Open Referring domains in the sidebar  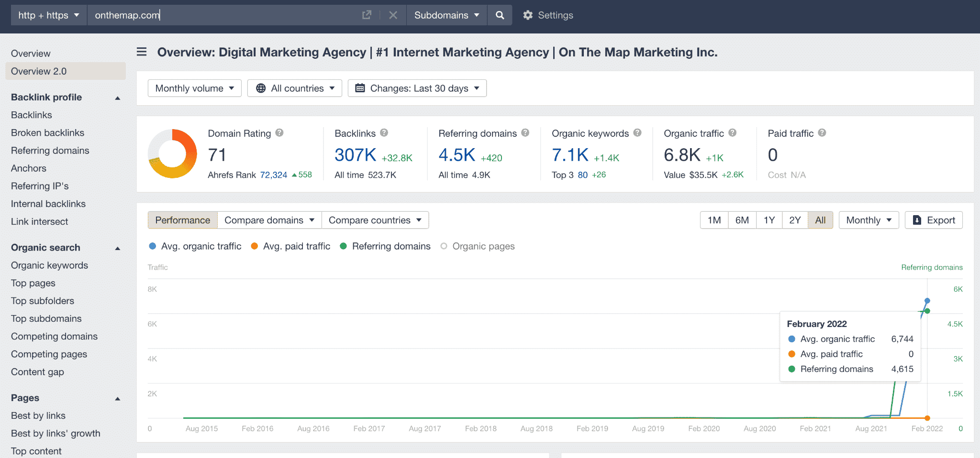(50, 150)
